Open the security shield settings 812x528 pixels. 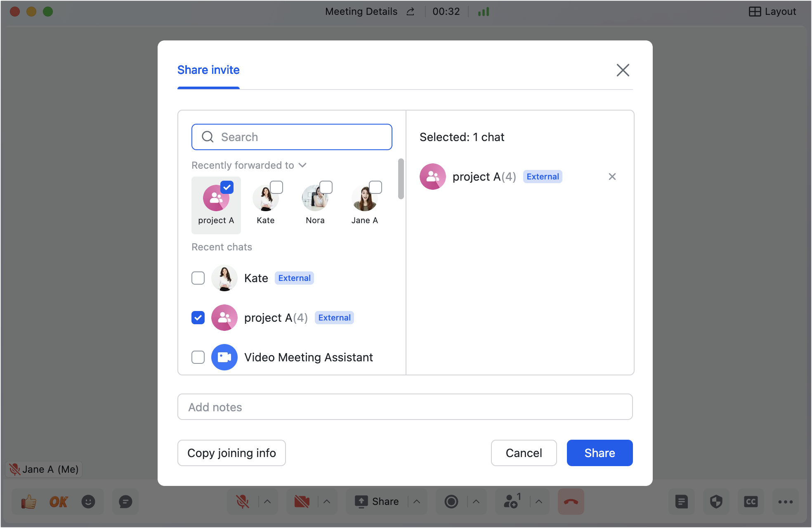click(716, 502)
